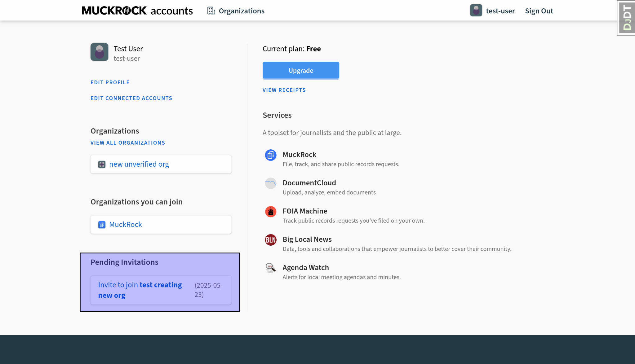Screen dimensions: 635x364
Task: Click the MuckRock accounts logo
Action: tap(137, 11)
